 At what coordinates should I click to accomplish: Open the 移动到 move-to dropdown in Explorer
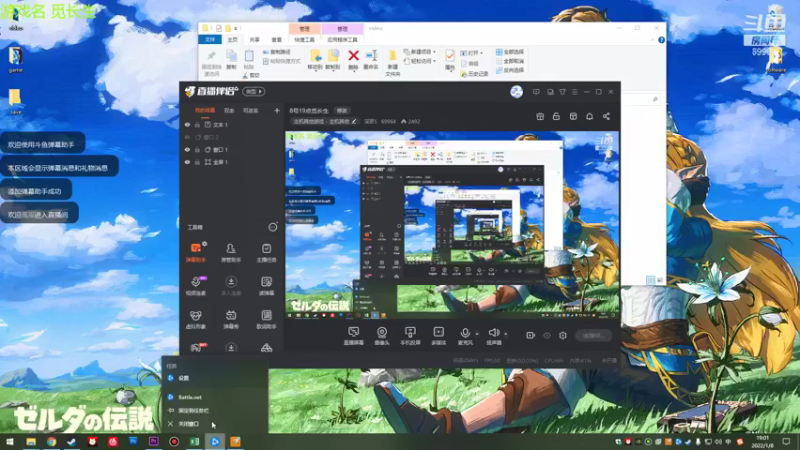point(315,60)
